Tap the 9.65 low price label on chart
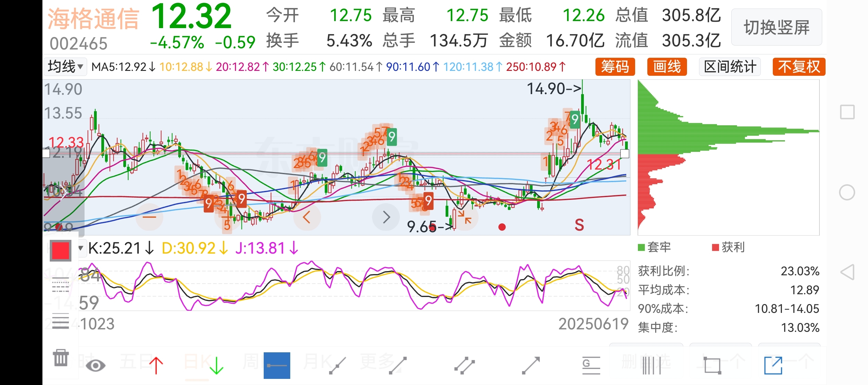This screenshot has height=385, width=868. coord(430,227)
